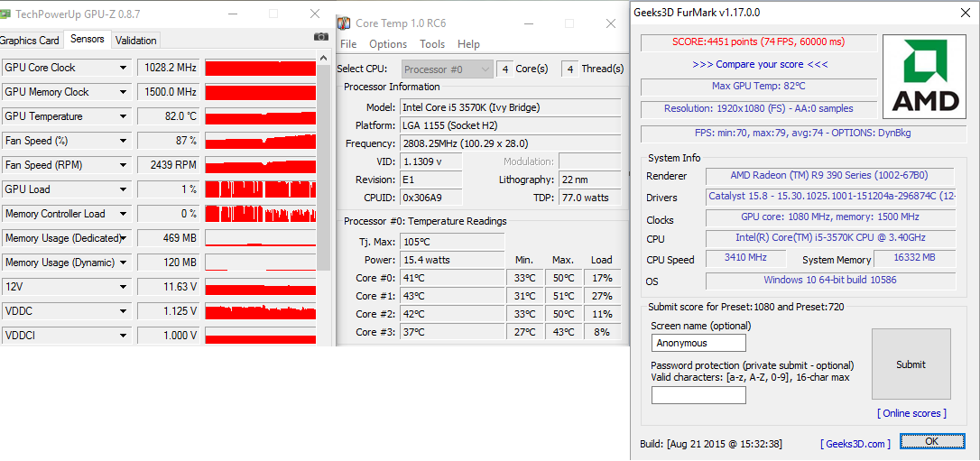Click the Tj. Max 105°C field

point(452,241)
